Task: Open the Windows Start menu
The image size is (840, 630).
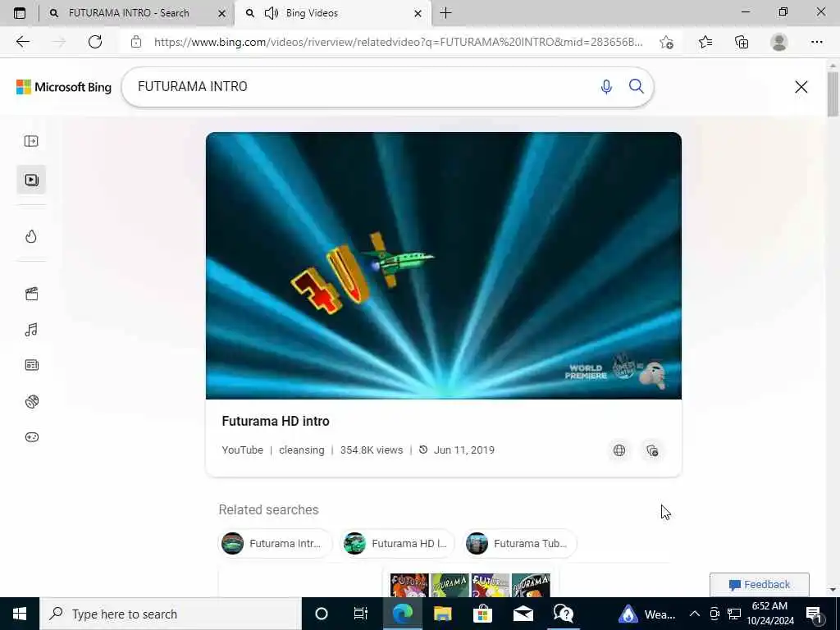Action: 20,614
